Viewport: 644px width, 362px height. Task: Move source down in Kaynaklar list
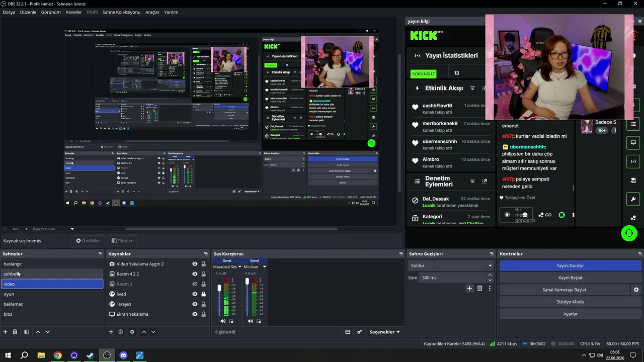pyautogui.click(x=153, y=332)
